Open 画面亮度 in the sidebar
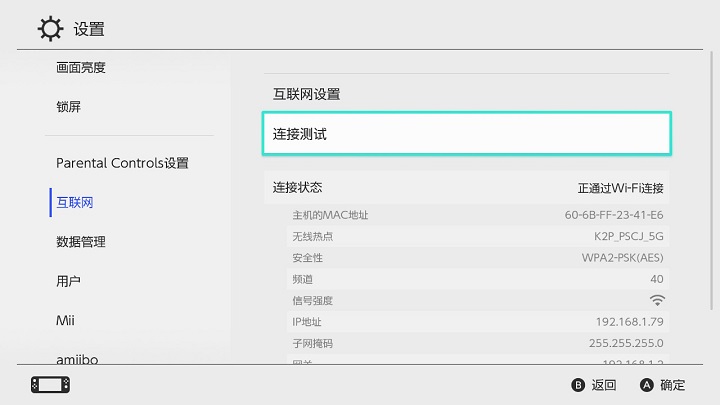720x405 pixels. pyautogui.click(x=81, y=68)
